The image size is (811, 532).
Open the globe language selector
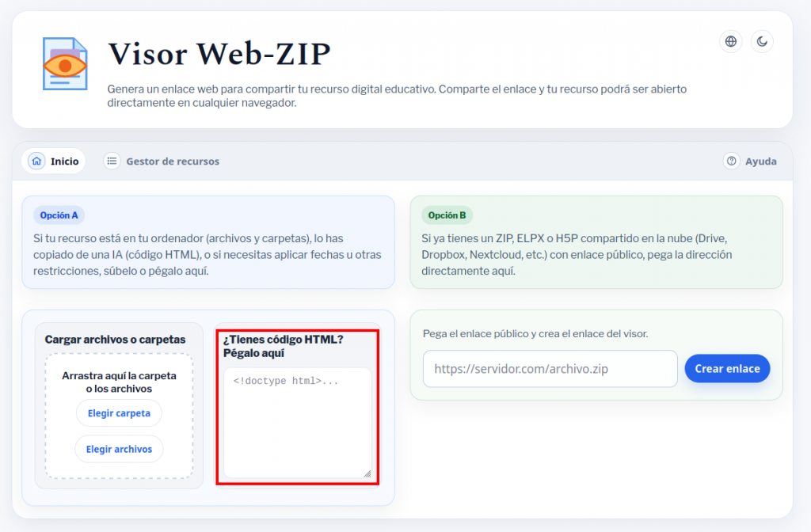click(x=730, y=41)
